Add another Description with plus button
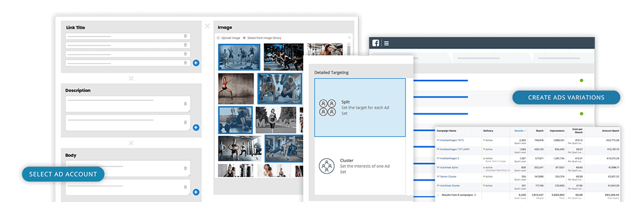644x202 pixels. [x=196, y=128]
